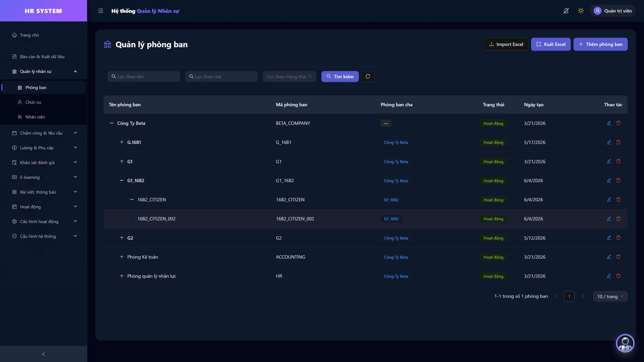The image size is (644, 362).
Task: Edit the Công Ty Beta row
Action: (609, 123)
